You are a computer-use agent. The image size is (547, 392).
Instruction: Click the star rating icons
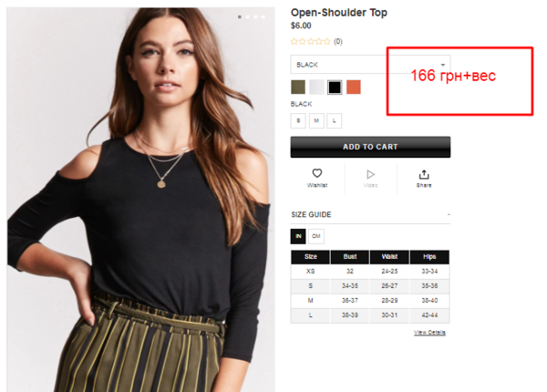pos(310,42)
